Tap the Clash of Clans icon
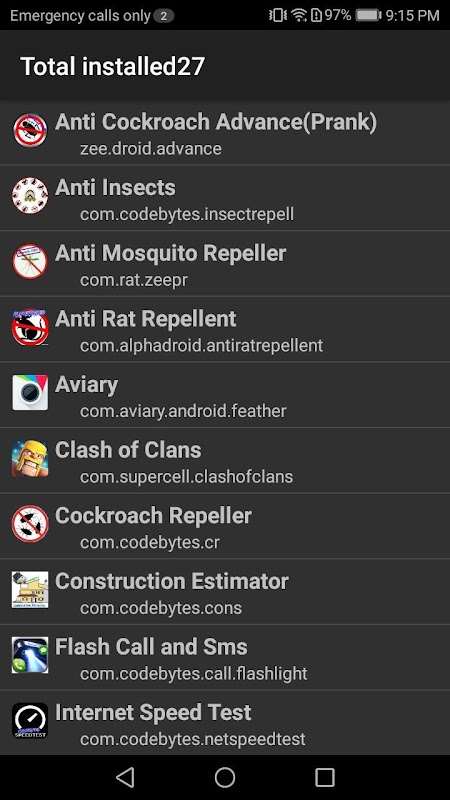Screen dimensions: 450x800 30,458
